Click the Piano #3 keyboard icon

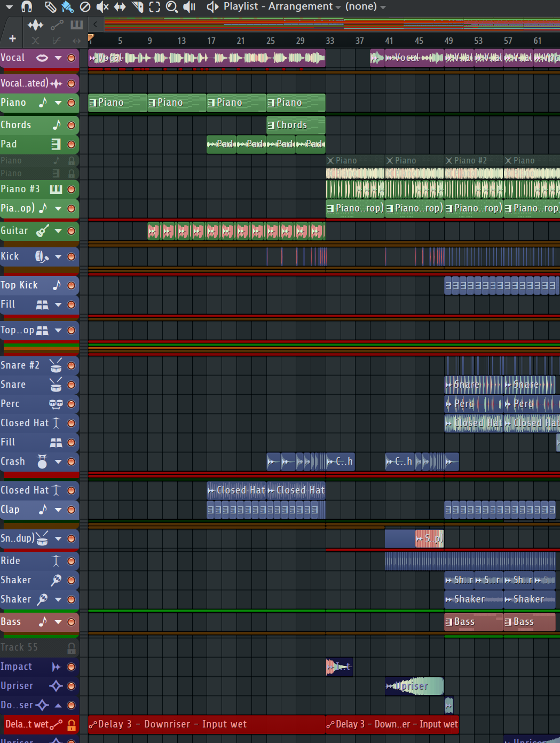tap(56, 189)
